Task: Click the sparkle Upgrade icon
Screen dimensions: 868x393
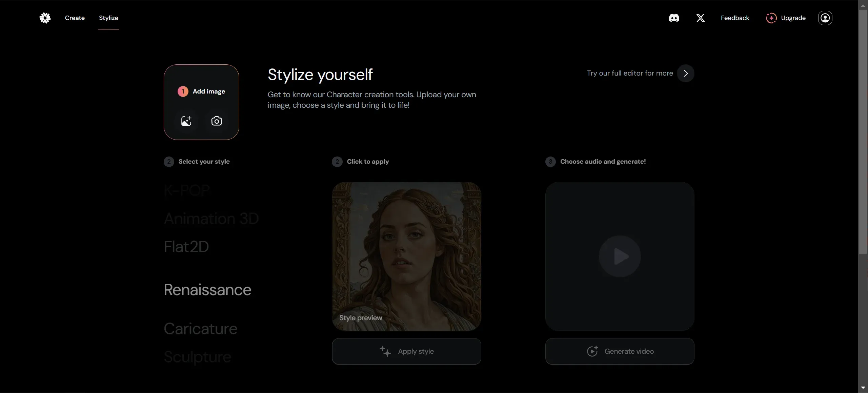Action: click(771, 18)
